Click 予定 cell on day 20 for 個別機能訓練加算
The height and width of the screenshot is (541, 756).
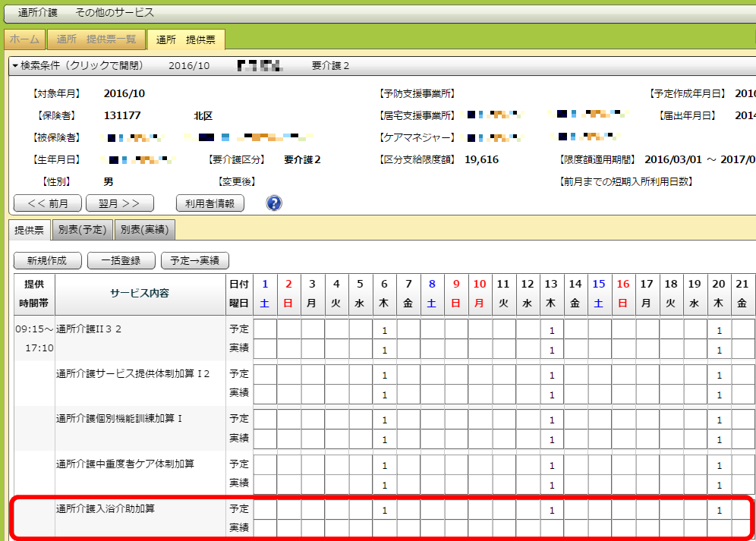pos(719,420)
